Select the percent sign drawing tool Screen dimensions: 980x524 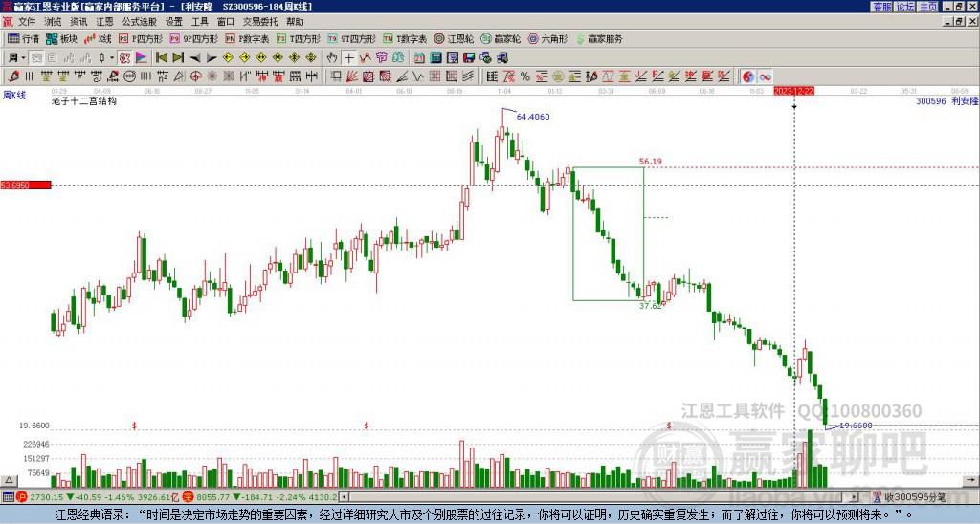525,76
